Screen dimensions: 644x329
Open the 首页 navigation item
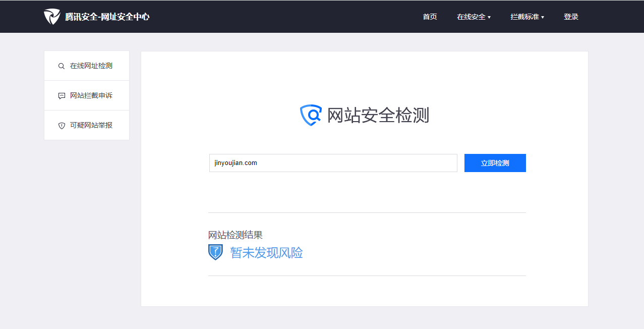pos(430,17)
